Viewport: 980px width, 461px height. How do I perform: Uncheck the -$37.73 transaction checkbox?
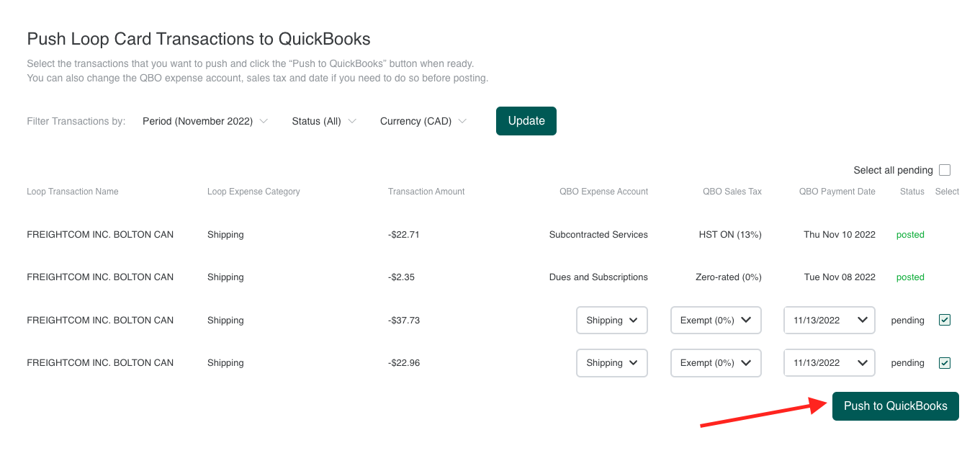coord(945,320)
